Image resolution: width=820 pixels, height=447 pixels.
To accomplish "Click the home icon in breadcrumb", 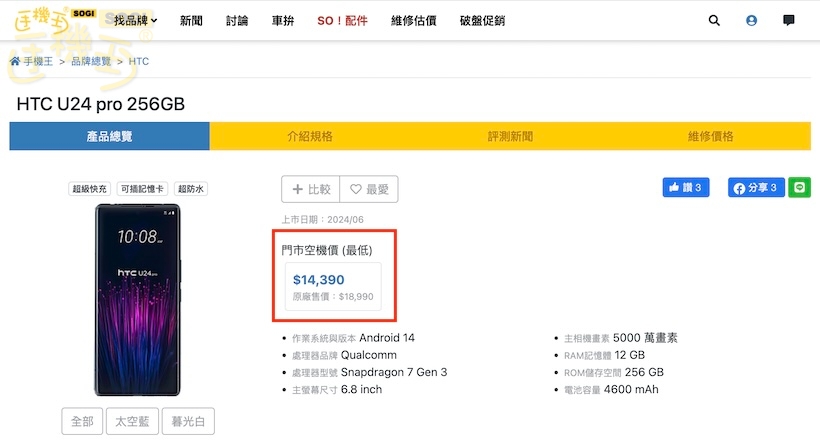I will 15,62.
